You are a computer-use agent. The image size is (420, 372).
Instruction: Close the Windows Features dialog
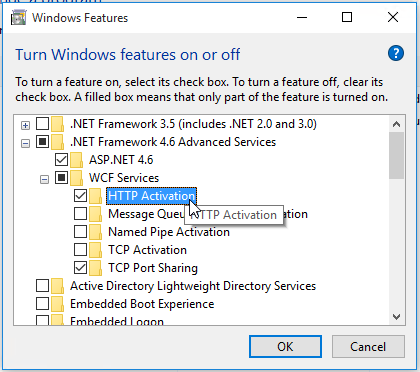[x=393, y=17]
